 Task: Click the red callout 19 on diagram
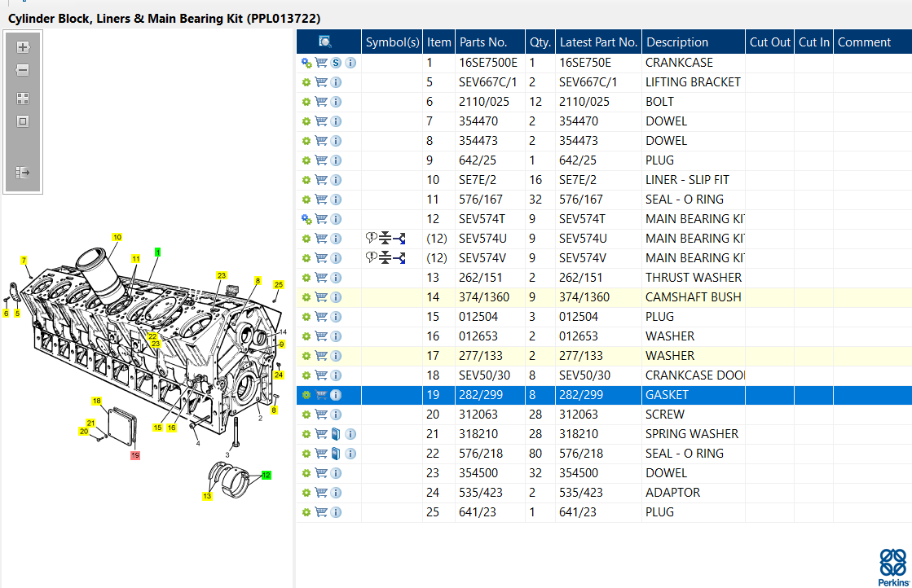pos(135,455)
